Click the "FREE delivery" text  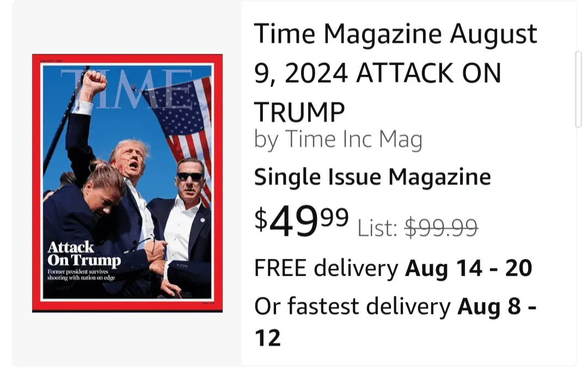coord(326,268)
